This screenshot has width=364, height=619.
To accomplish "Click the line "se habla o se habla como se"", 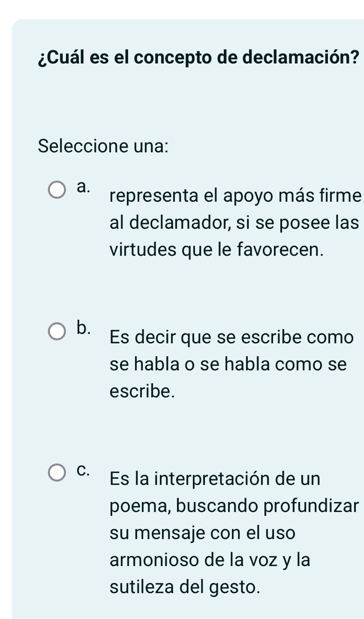I will click(x=228, y=365).
